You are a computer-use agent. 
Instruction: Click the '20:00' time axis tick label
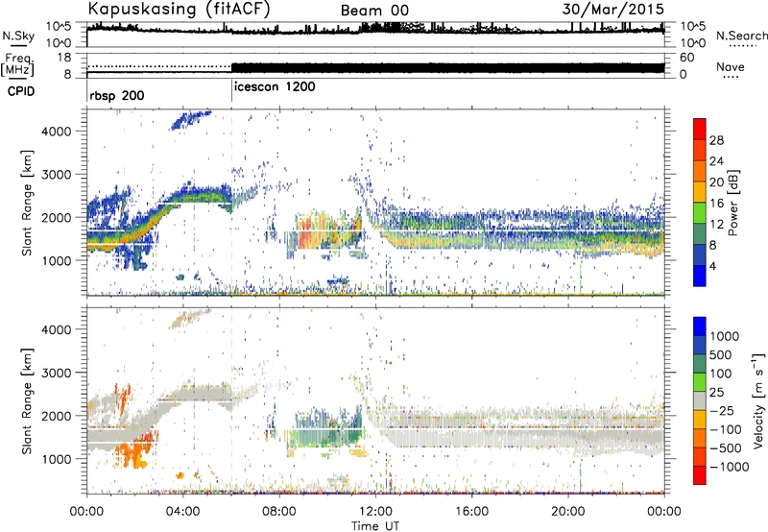[x=567, y=512]
